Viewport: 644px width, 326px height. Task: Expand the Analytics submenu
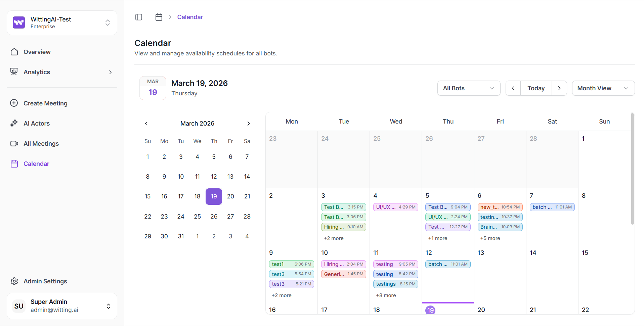(x=110, y=72)
